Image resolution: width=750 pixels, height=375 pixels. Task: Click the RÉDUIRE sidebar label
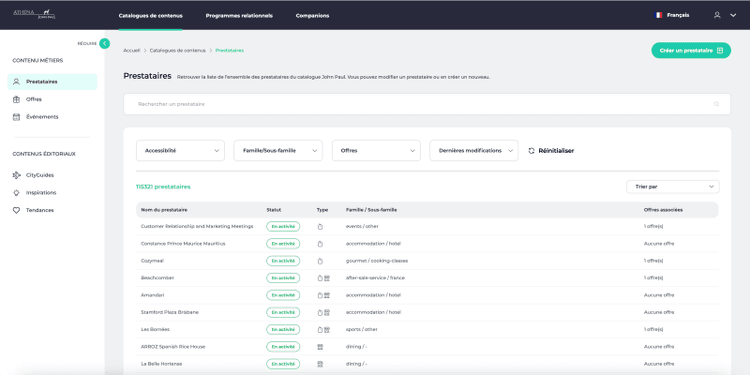click(87, 44)
